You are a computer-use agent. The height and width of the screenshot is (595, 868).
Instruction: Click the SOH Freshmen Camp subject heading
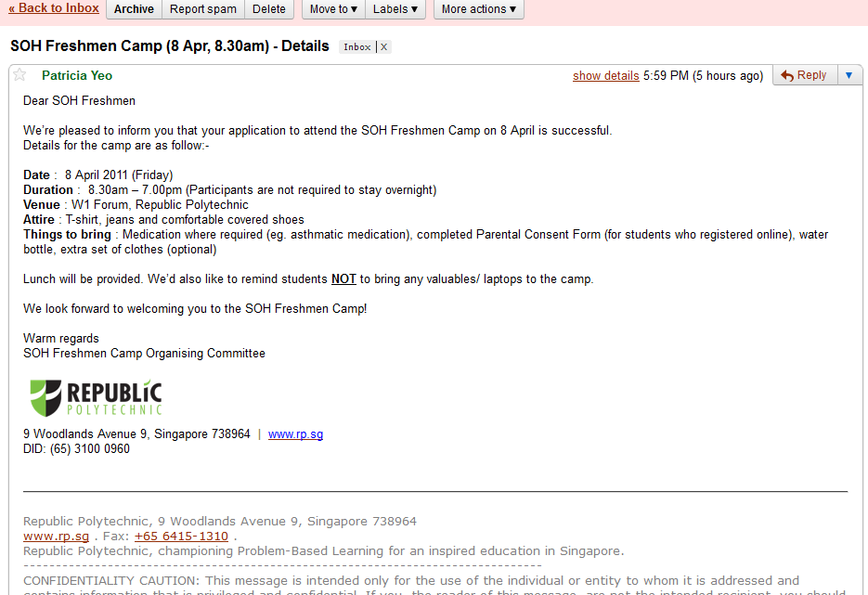pyautogui.click(x=169, y=45)
